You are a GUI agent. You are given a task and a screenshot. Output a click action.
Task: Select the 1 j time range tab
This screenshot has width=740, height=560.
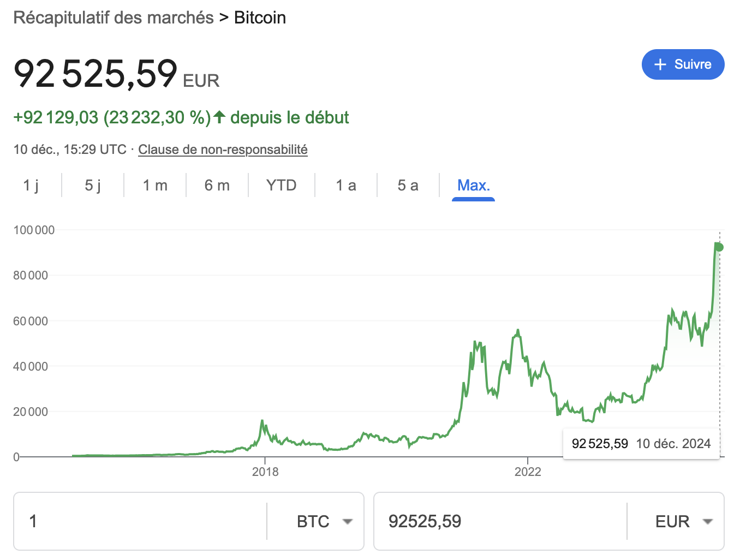tap(31, 186)
